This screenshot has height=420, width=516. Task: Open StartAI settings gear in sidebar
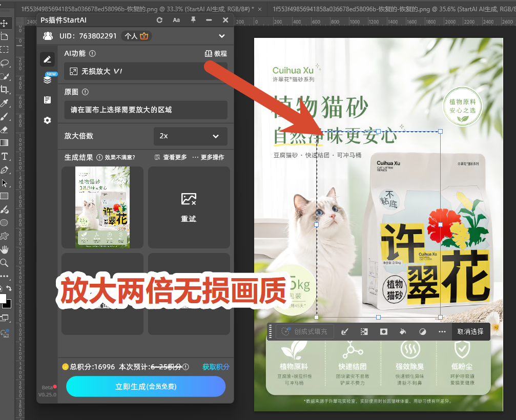tap(47, 120)
